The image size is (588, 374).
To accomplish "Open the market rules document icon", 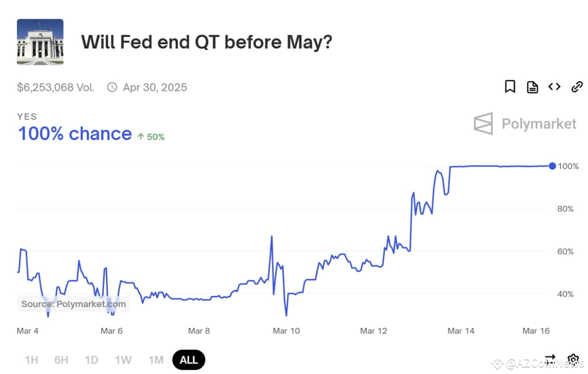I will coord(532,87).
